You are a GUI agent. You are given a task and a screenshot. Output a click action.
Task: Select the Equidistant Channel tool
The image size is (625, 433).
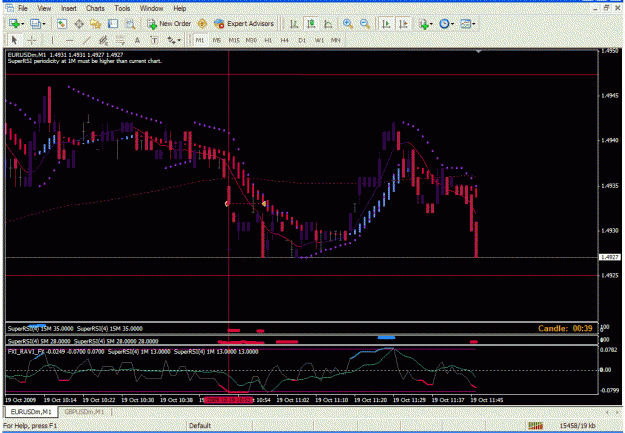103,40
